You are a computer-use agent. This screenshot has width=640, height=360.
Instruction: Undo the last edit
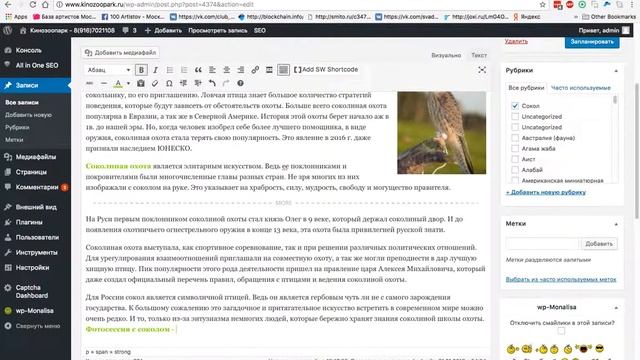(212, 83)
